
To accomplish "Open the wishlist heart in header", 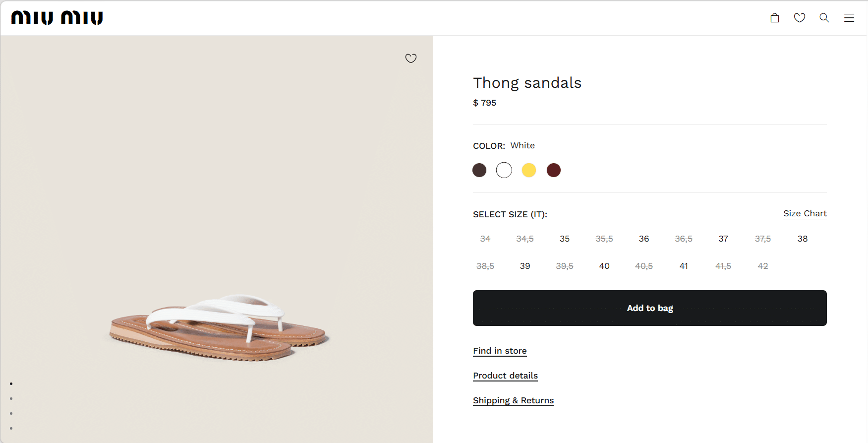I will pyautogui.click(x=800, y=18).
